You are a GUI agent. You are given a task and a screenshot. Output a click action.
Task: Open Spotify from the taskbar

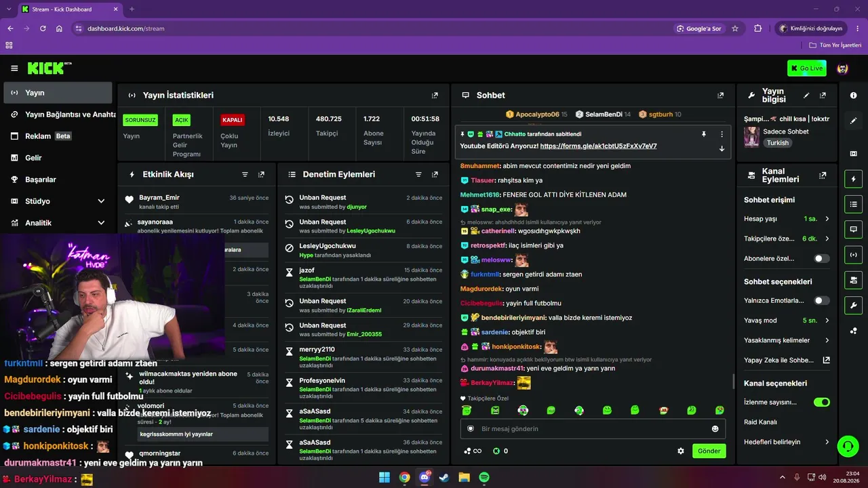484,477
